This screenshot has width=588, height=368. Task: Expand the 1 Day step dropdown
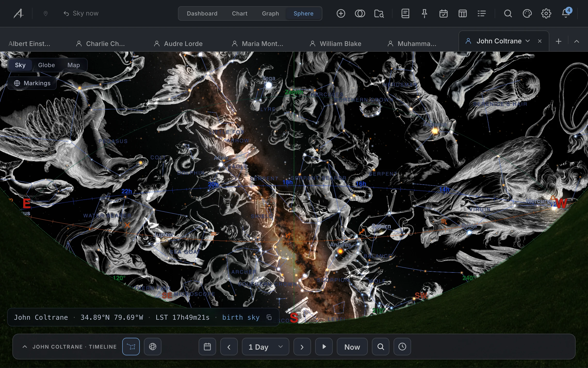coord(266,347)
